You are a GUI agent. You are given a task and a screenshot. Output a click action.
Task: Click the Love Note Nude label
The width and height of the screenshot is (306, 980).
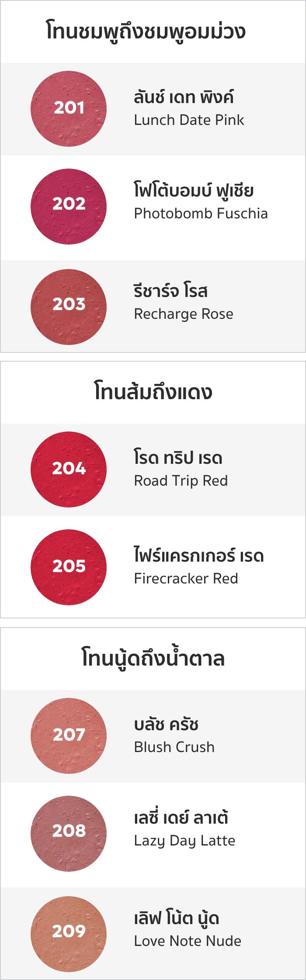(x=188, y=941)
